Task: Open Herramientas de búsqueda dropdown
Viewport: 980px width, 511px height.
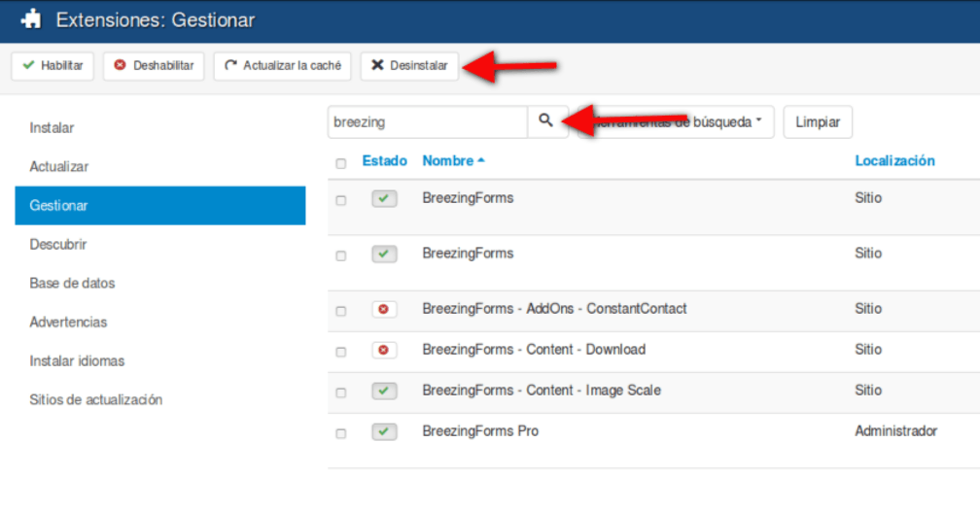Action: tap(677, 121)
